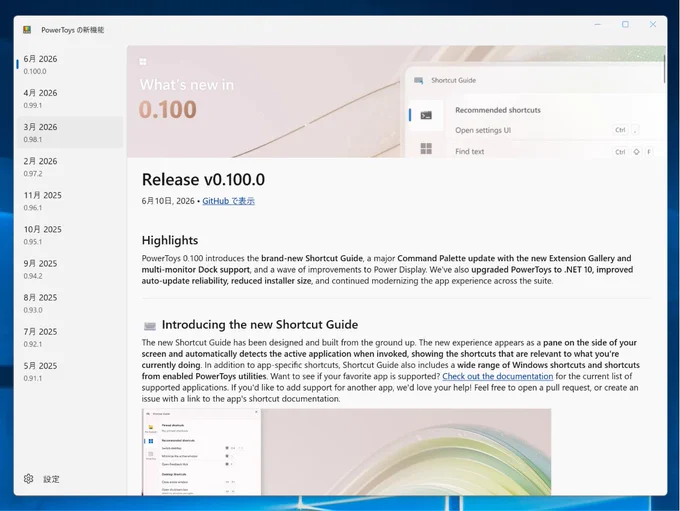Click the 'PowerToys の新機能' window title
The image size is (680, 511).
72,30
